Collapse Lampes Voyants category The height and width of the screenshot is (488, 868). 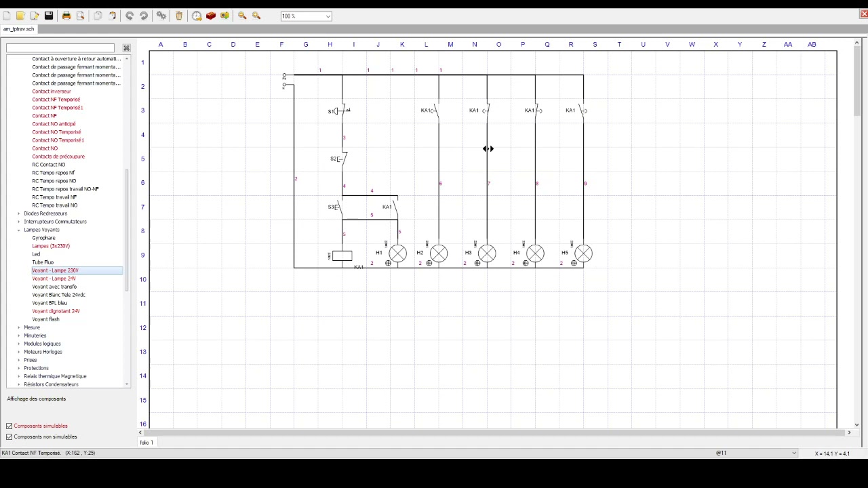coord(19,230)
